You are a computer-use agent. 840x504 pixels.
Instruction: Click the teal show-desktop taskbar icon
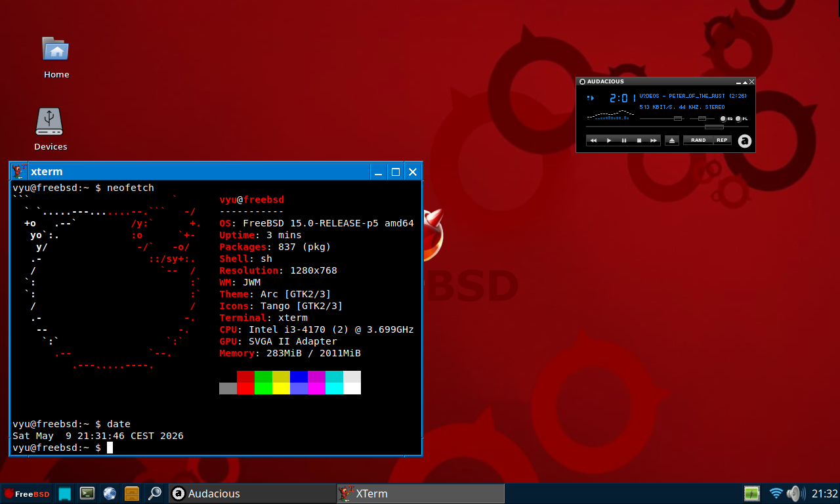(64, 493)
